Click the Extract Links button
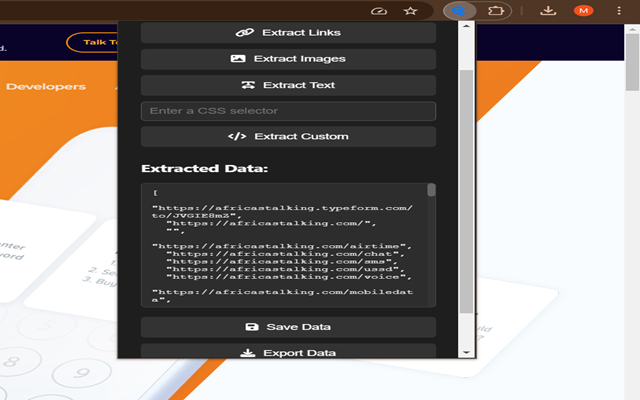 (x=288, y=33)
